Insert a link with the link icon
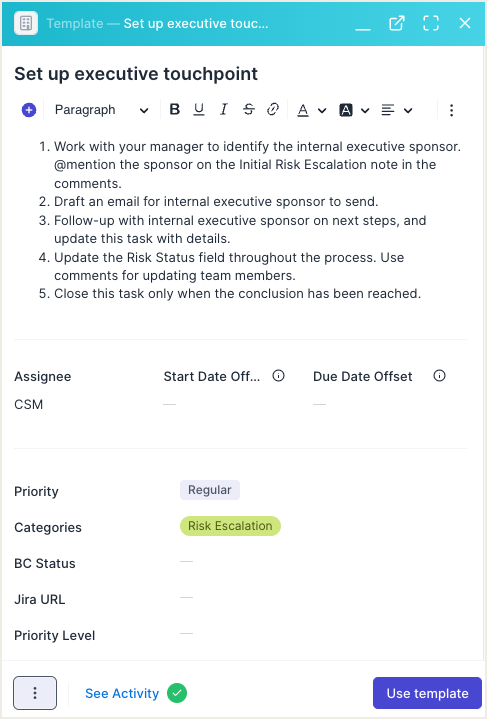This screenshot has width=487, height=719. click(273, 110)
